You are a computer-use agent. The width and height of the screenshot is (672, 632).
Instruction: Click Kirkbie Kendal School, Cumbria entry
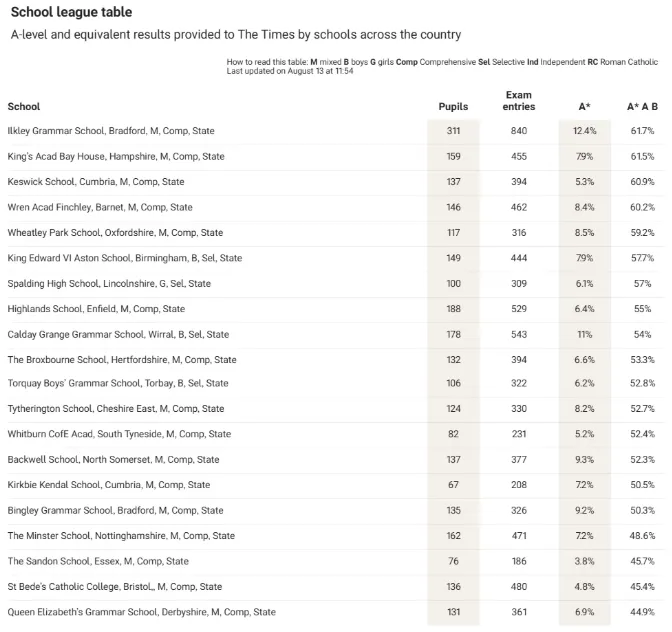[x=108, y=485]
